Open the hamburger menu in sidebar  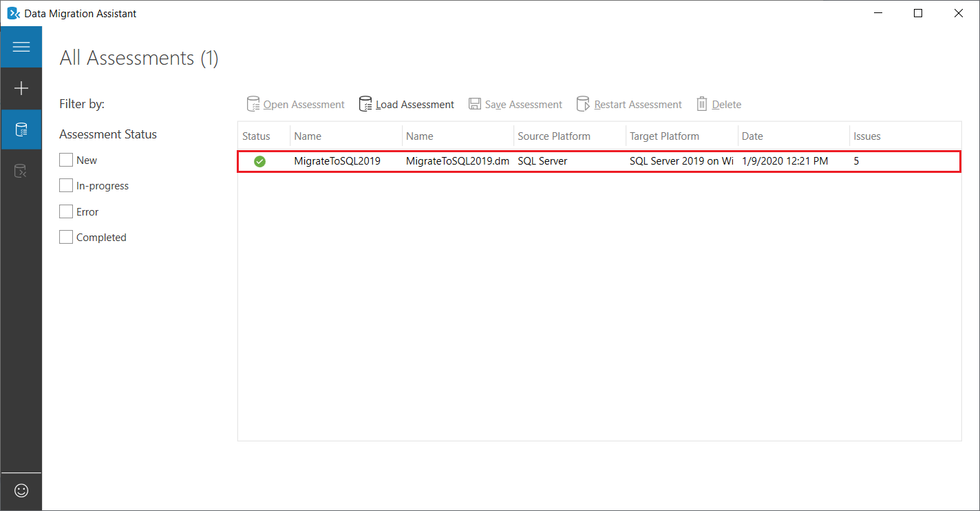tap(21, 47)
